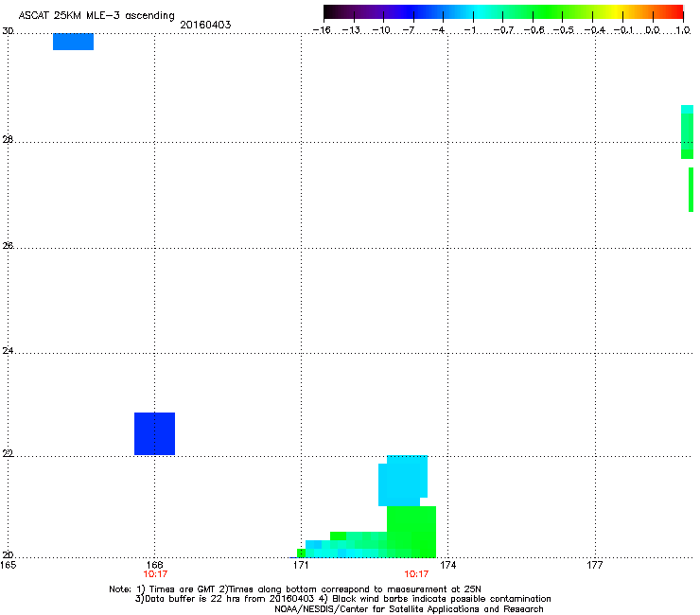
Task: Click the cyan data block below 22N
Action: [403, 481]
